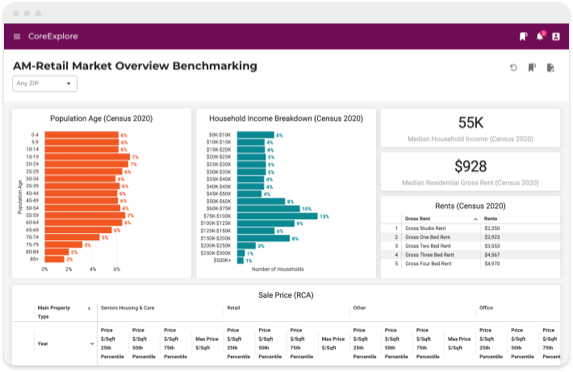Click the $75K-$100K income bar
This screenshot has height=372, width=573.
277,216
